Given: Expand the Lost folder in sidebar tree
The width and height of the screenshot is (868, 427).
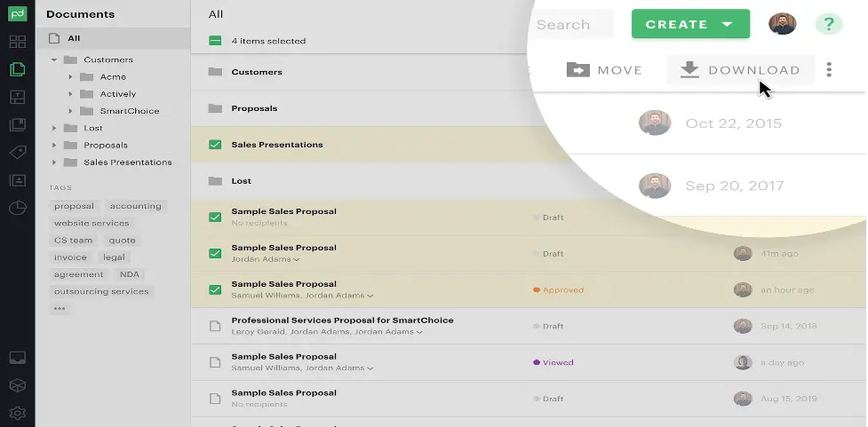Looking at the screenshot, I should 53,129.
